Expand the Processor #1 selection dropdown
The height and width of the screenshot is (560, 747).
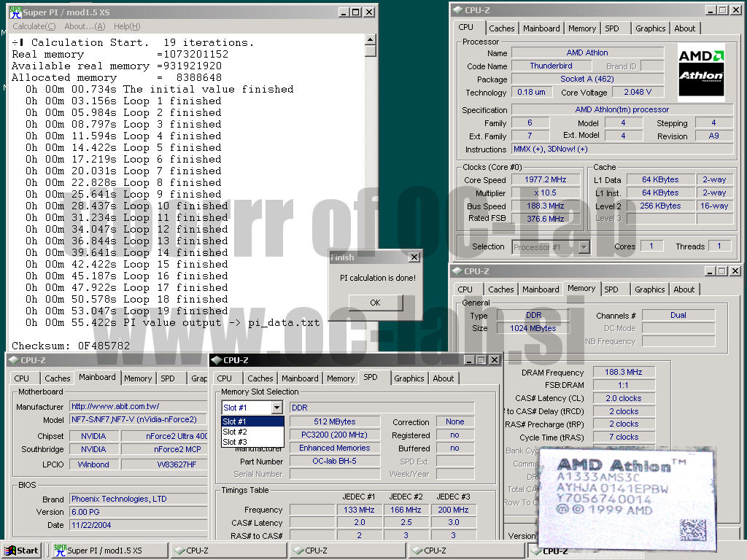click(584, 247)
